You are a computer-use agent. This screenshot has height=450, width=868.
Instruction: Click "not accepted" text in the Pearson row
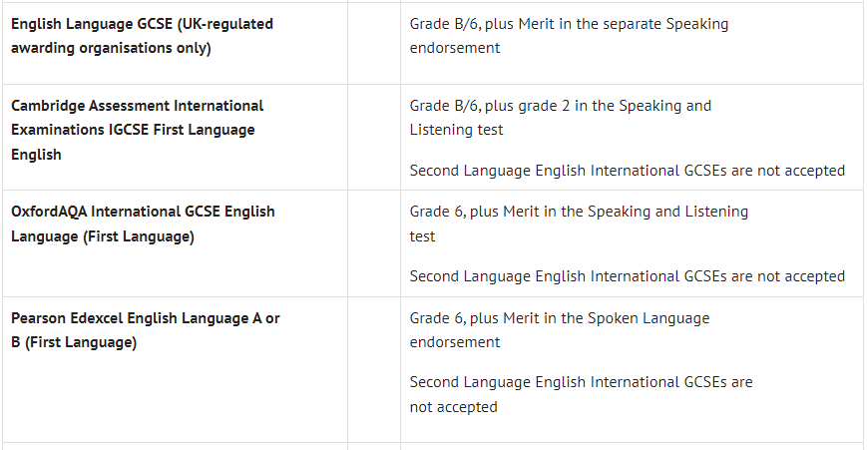pyautogui.click(x=453, y=406)
